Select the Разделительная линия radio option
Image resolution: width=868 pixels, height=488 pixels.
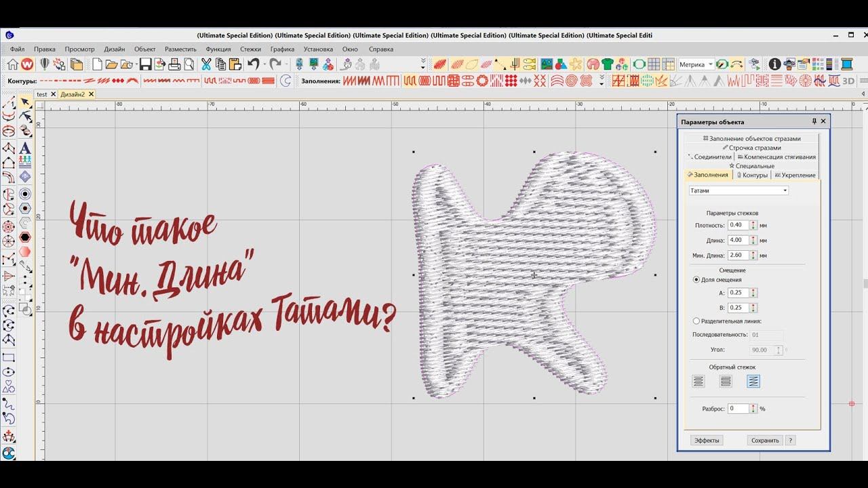pyautogui.click(x=696, y=321)
